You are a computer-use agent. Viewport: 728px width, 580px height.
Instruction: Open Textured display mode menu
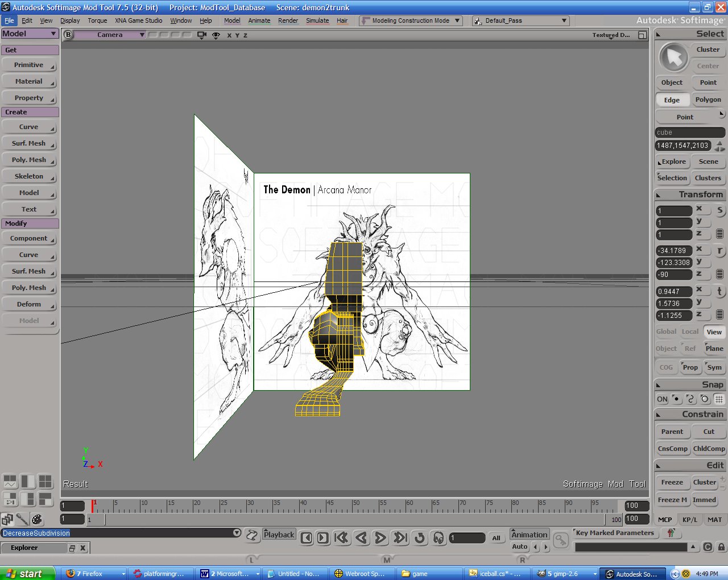pos(611,35)
